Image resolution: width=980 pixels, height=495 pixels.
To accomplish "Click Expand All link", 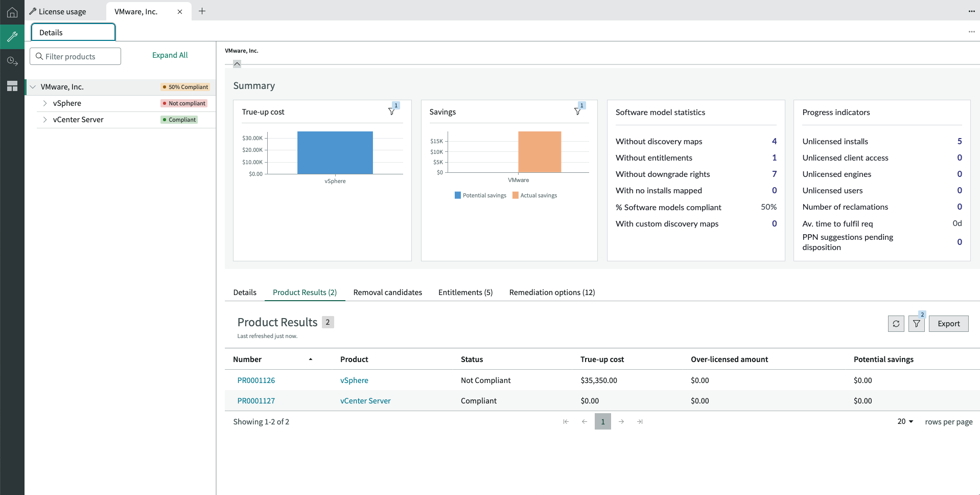I will (x=170, y=55).
